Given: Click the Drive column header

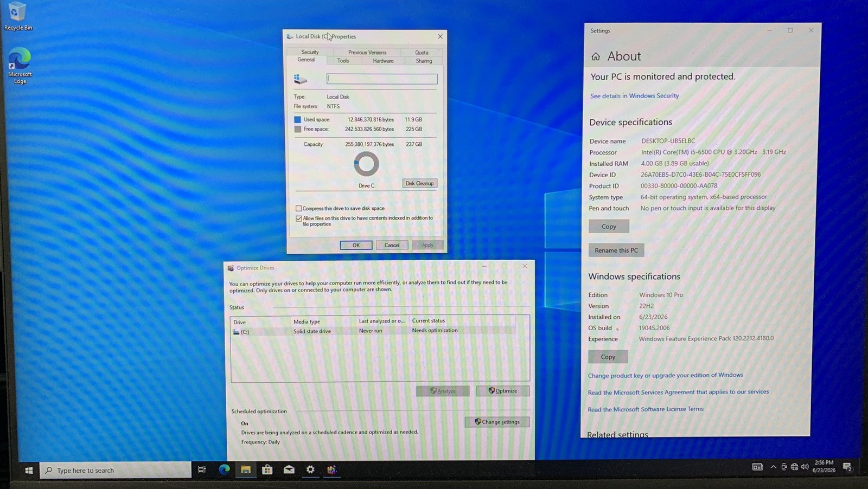Looking at the screenshot, I should [261, 321].
